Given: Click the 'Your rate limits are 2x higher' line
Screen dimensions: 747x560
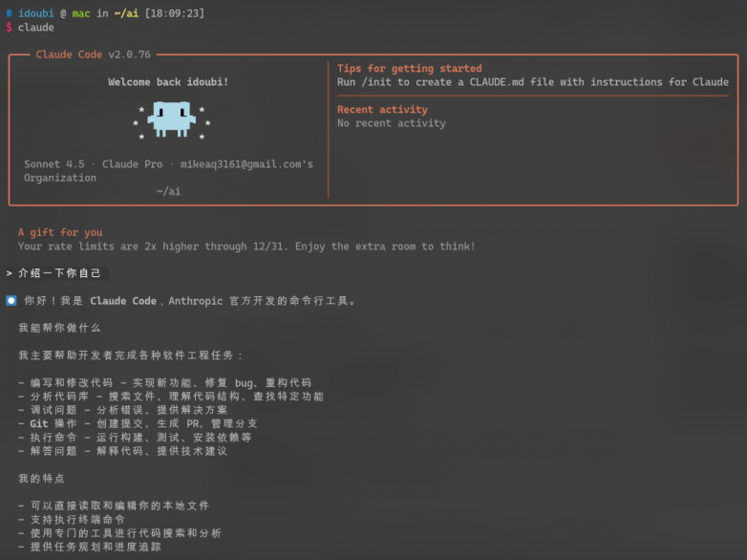Looking at the screenshot, I should 246,247.
